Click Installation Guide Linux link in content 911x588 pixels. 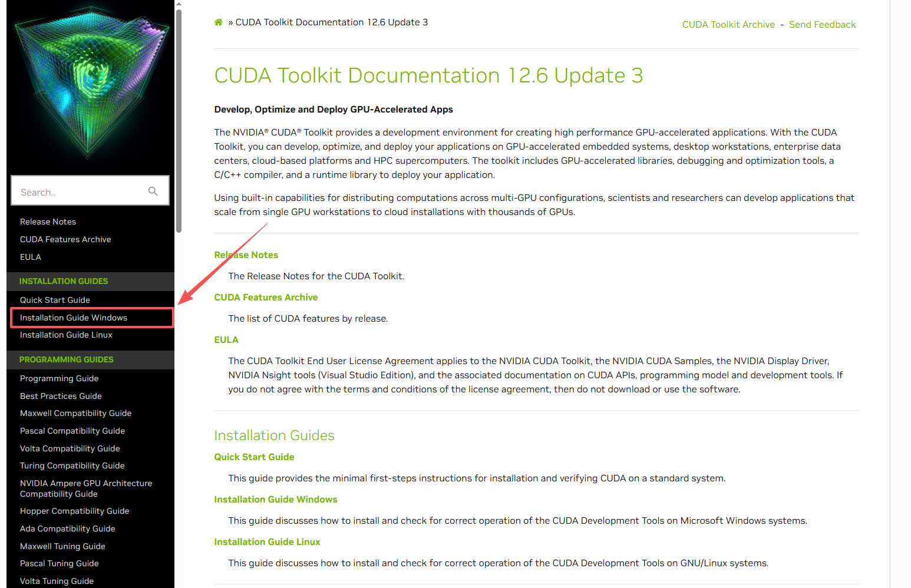(x=267, y=542)
